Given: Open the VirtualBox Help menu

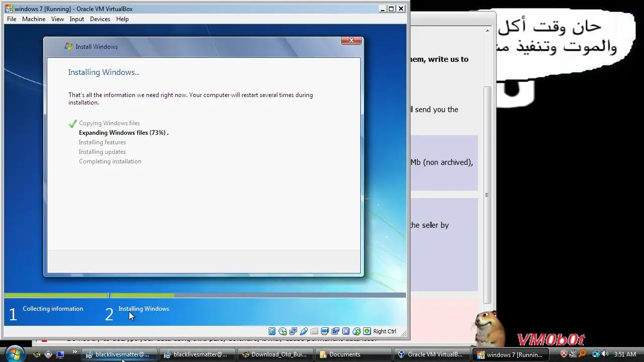Looking at the screenshot, I should coord(122,19).
